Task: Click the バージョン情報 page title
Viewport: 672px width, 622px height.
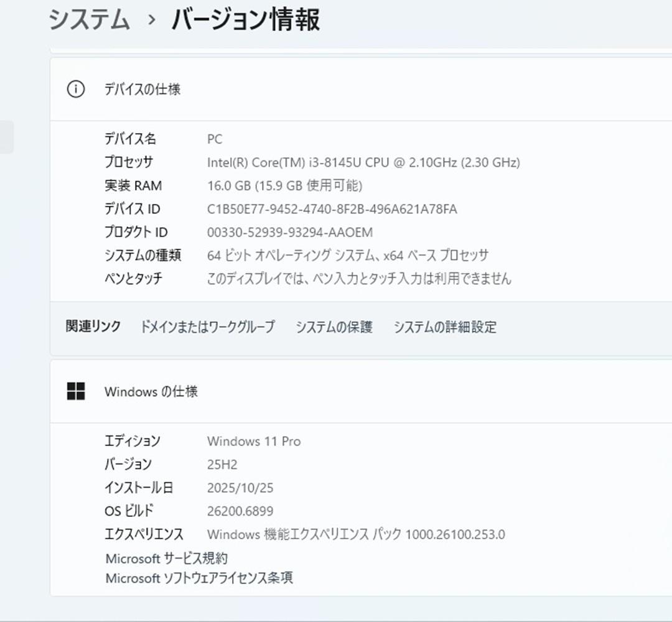Action: tap(245, 20)
